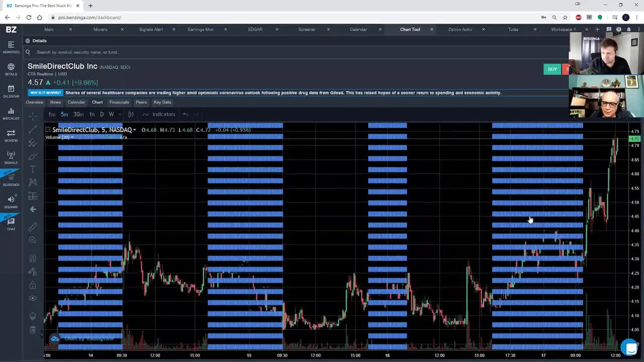Open the EDGAR workspace tab
This screenshot has height=362, width=644.
point(255,29)
